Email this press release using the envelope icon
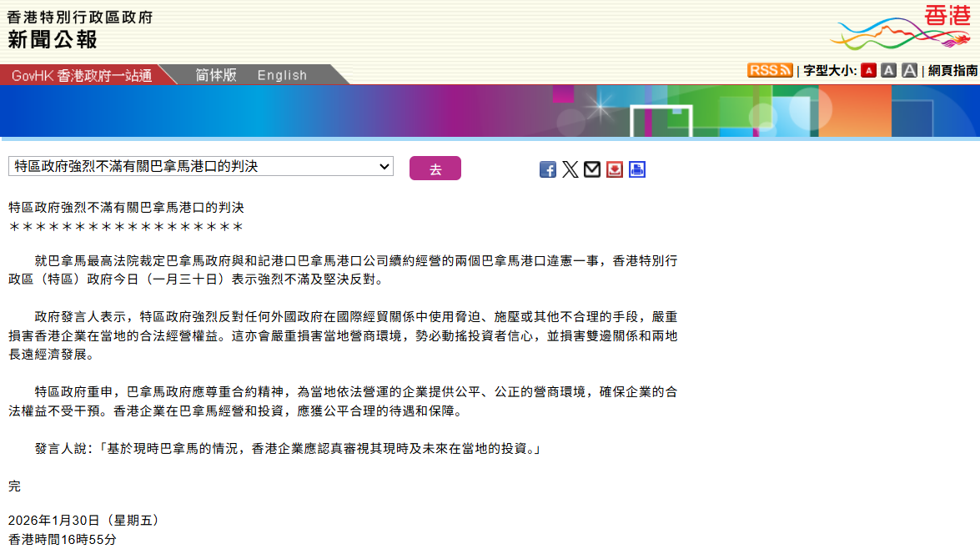This screenshot has width=980, height=559. pyautogui.click(x=592, y=169)
